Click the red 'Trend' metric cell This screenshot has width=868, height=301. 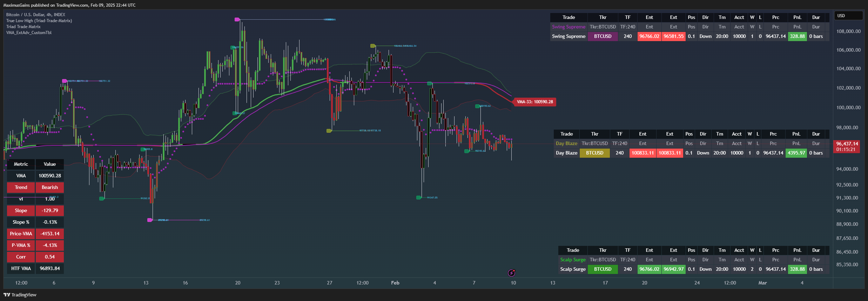21,188
